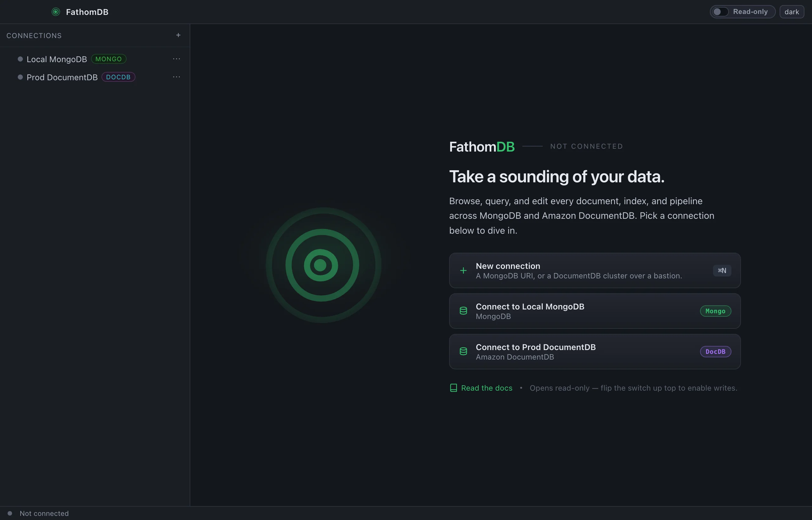The height and width of the screenshot is (520, 812).
Task: Open the New connection card
Action: point(595,270)
